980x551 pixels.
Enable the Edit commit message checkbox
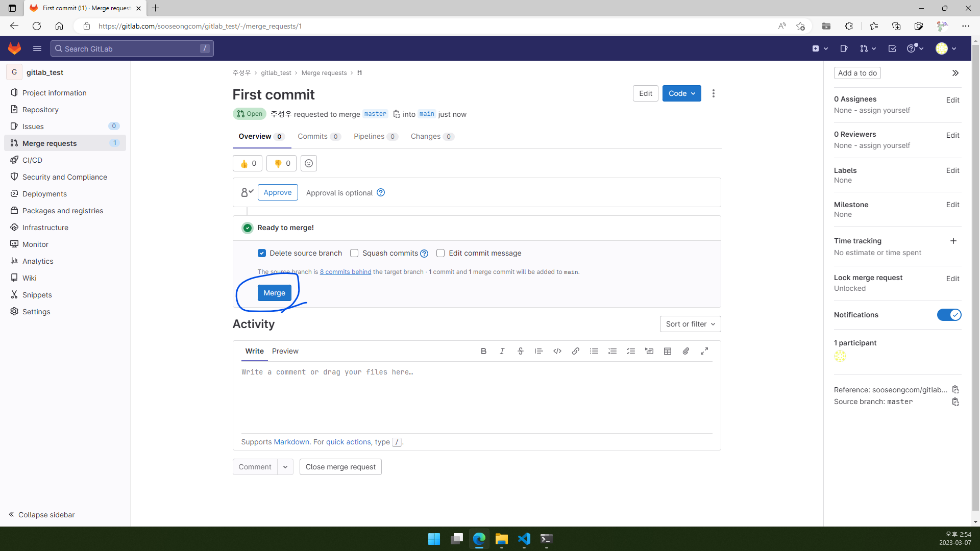[441, 254]
